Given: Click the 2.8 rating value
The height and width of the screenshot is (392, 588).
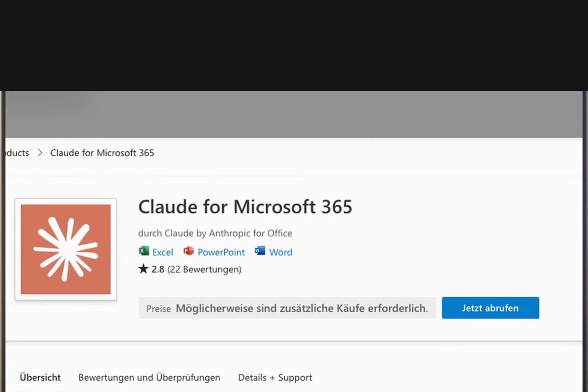Looking at the screenshot, I should pyautogui.click(x=158, y=269).
